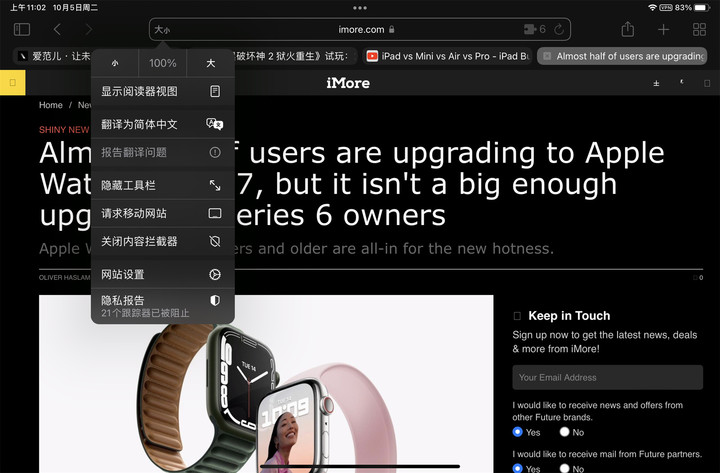Reset zoom by tapping 100%
The image size is (720, 473).
pos(162,63)
